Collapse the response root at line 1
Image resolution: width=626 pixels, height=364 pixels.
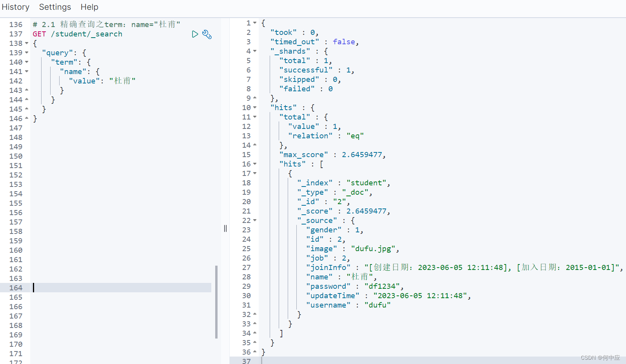tap(255, 23)
